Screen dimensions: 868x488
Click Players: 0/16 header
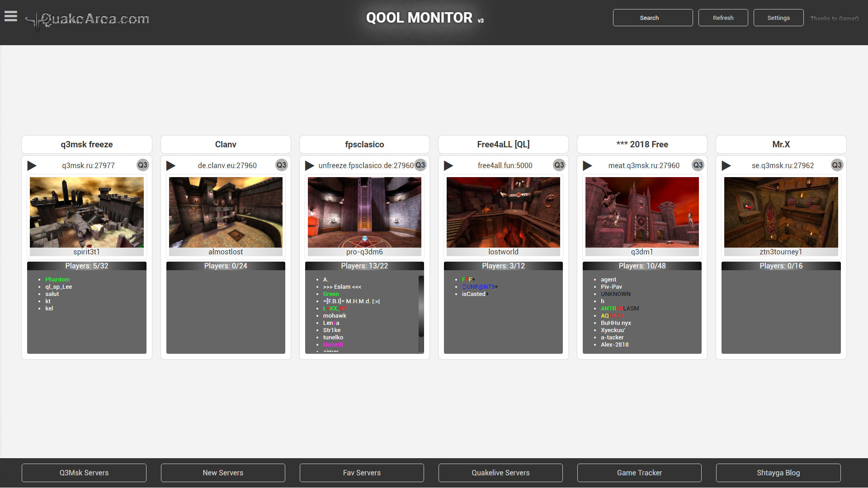pos(781,266)
